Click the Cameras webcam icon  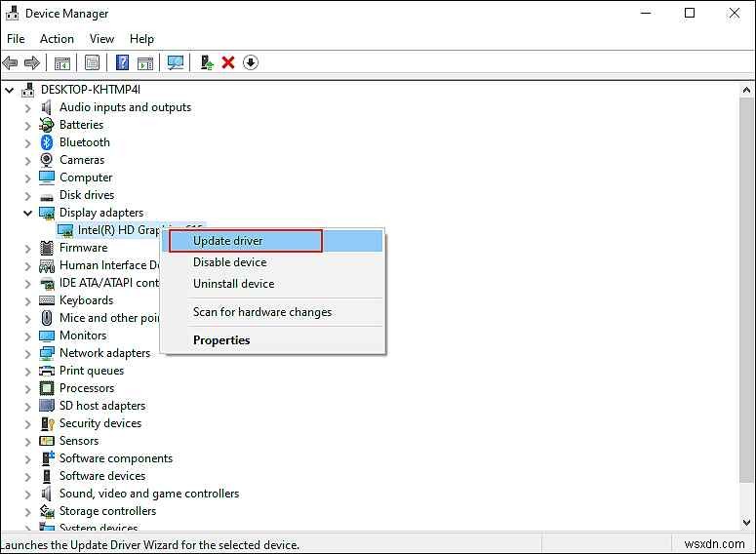tap(47, 160)
